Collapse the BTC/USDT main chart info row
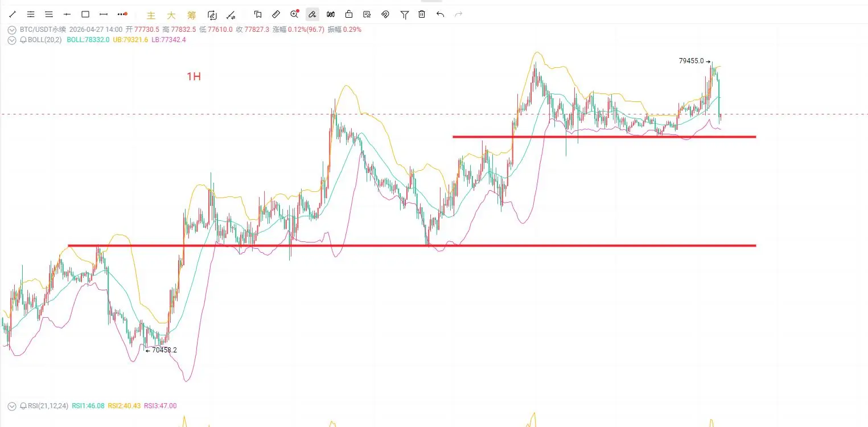The width and height of the screenshot is (868, 427). pyautogui.click(x=12, y=30)
